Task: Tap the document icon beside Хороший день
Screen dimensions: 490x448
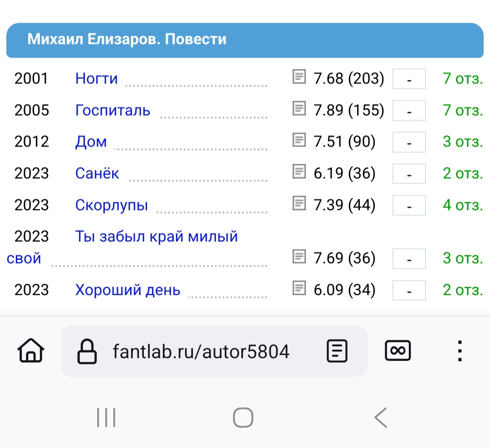Action: [299, 288]
